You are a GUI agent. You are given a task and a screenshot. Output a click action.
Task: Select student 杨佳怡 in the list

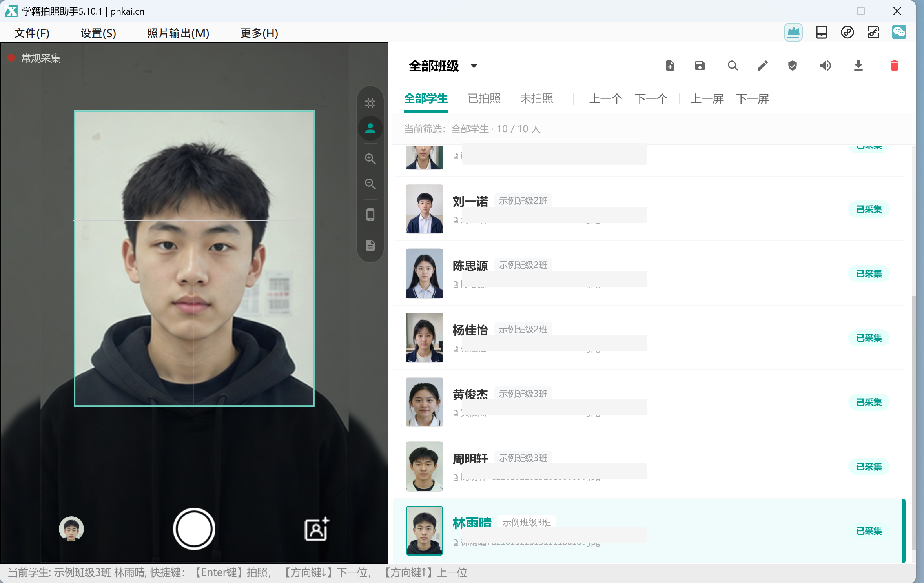(x=649, y=337)
